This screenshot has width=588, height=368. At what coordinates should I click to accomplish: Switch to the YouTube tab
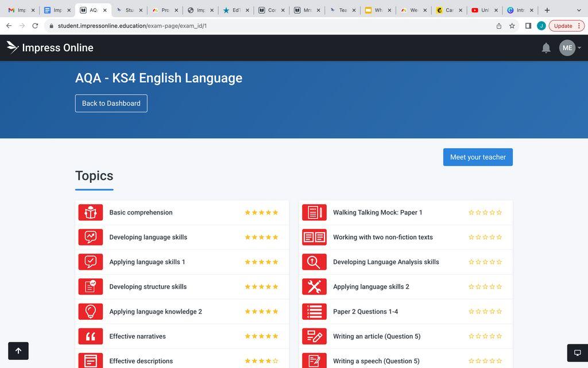(485, 10)
